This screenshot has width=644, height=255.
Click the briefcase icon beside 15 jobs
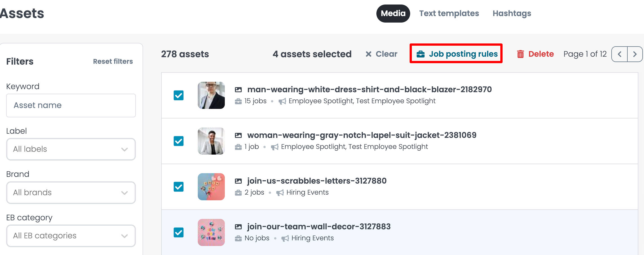[x=238, y=101]
